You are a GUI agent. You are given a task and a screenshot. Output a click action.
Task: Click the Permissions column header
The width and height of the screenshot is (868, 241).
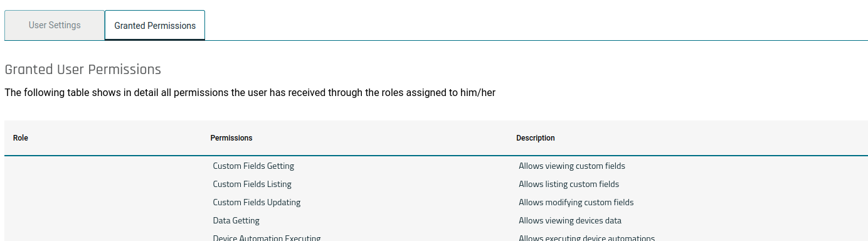coord(231,138)
